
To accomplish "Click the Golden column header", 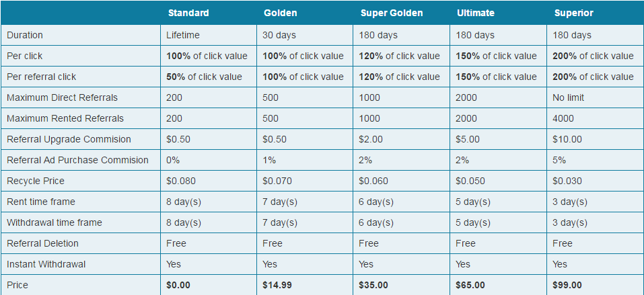I will point(280,13).
